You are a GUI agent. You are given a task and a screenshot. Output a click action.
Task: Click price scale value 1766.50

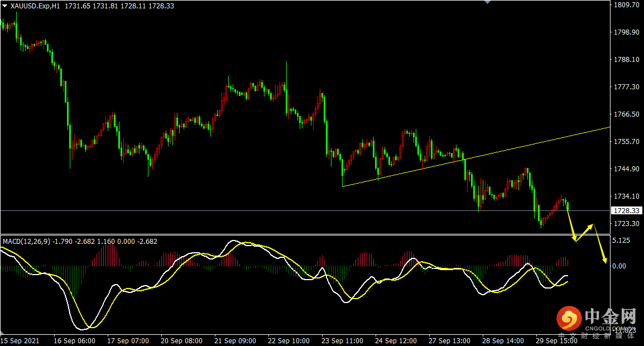(626, 114)
